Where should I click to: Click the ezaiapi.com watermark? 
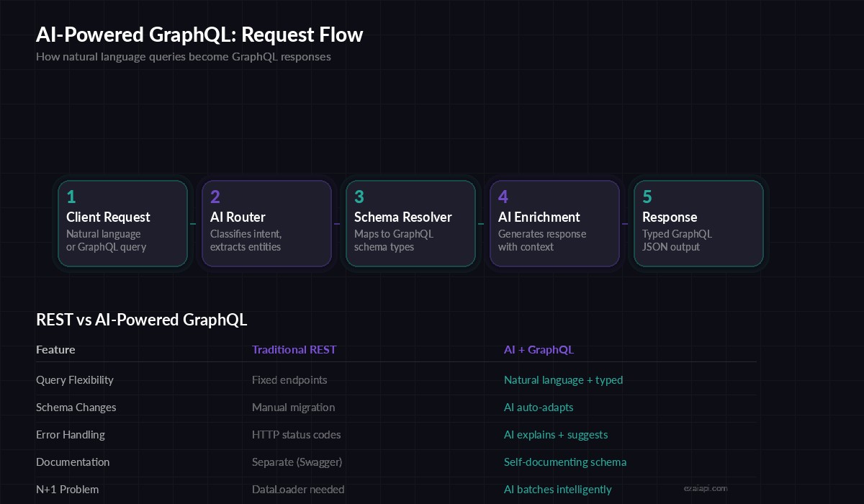click(705, 487)
